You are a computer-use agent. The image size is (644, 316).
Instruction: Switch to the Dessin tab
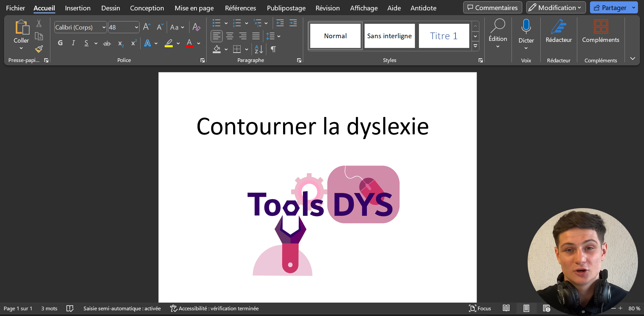click(111, 8)
